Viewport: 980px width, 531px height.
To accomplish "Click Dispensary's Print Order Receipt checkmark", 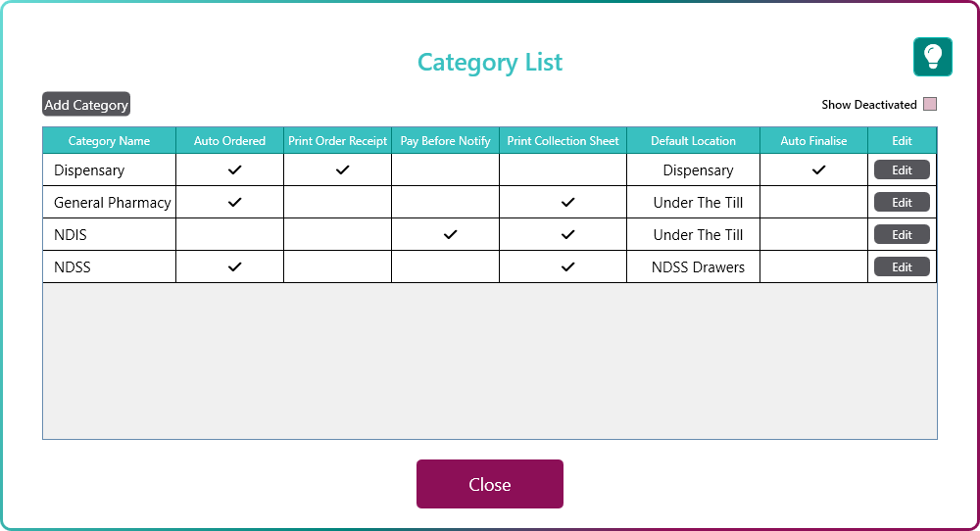I will point(342,170).
